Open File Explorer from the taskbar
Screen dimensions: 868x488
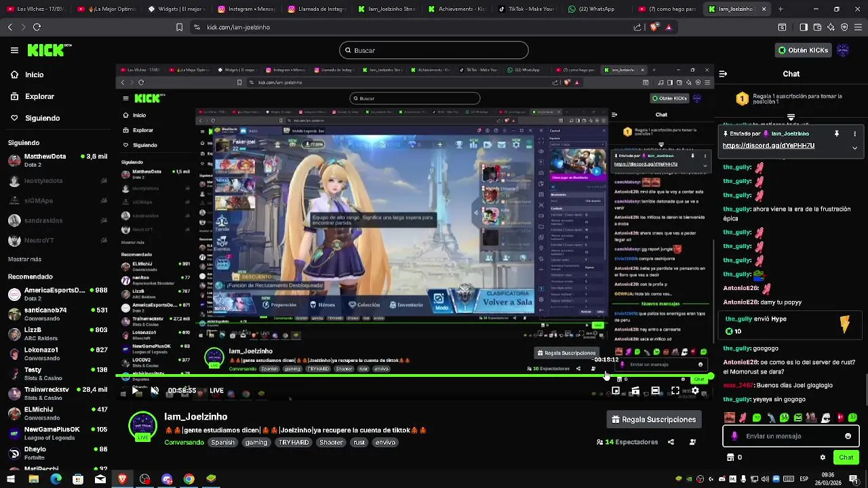33,479
